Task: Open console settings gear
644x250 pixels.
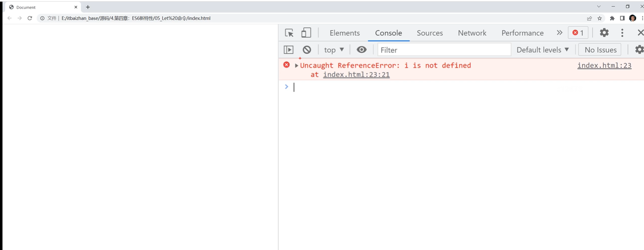Action: (639, 50)
